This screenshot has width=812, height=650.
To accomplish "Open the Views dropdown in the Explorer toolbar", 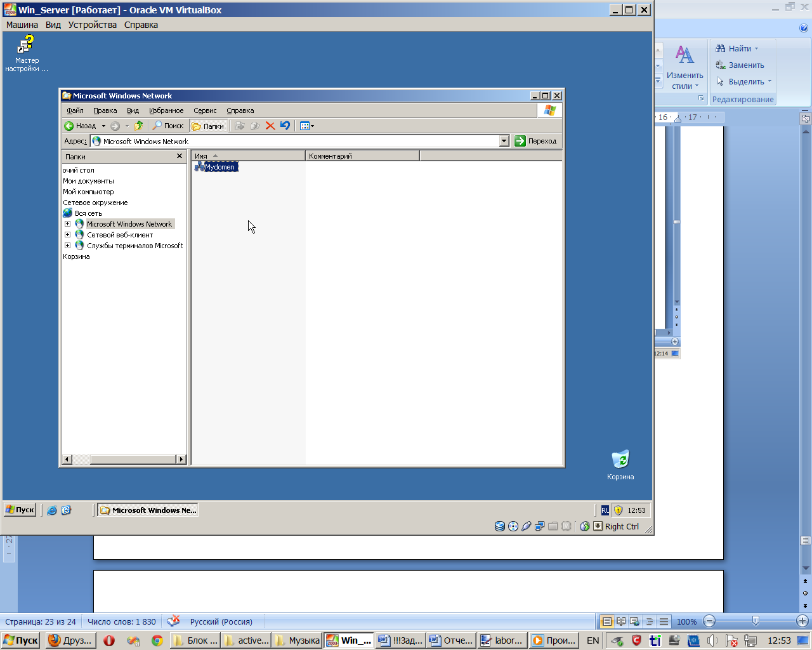I will click(307, 126).
